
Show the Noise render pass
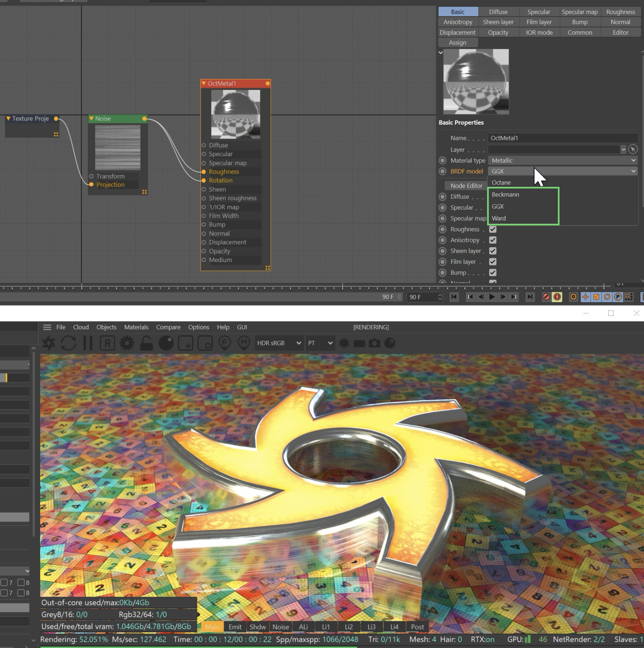(x=280, y=627)
